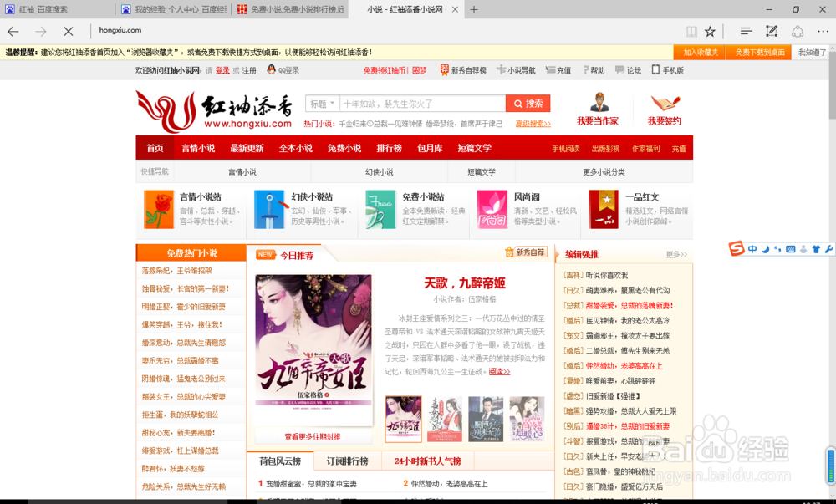
Task: Open 幻侠小说站 sword icon
Action: [x=270, y=210]
